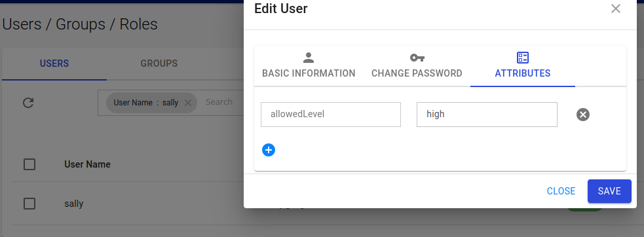The width and height of the screenshot is (644, 237).
Task: Tick the select-all checkbox beside User Name header
Action: [29, 165]
